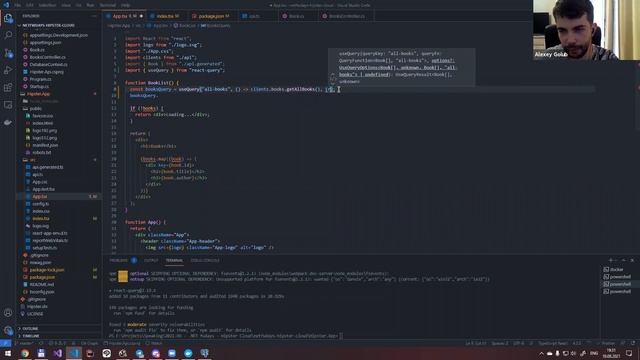This screenshot has width=640, height=360.
Task: Switch to the App.tsx editor tab
Action: pyautogui.click(x=124, y=16)
